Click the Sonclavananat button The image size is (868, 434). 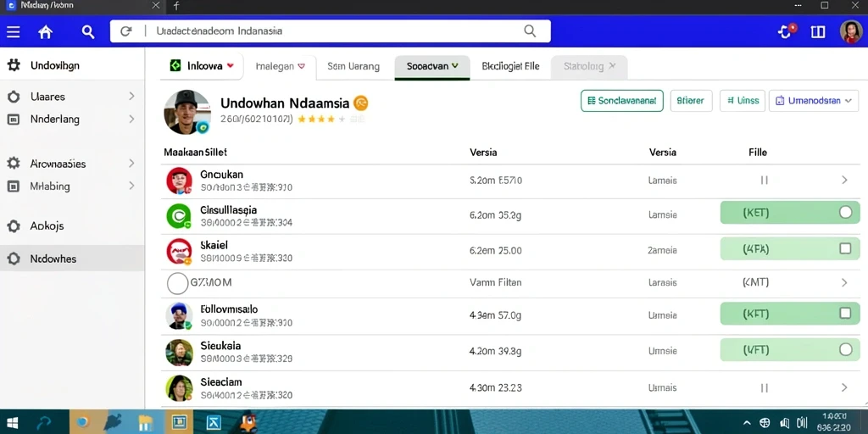point(621,101)
